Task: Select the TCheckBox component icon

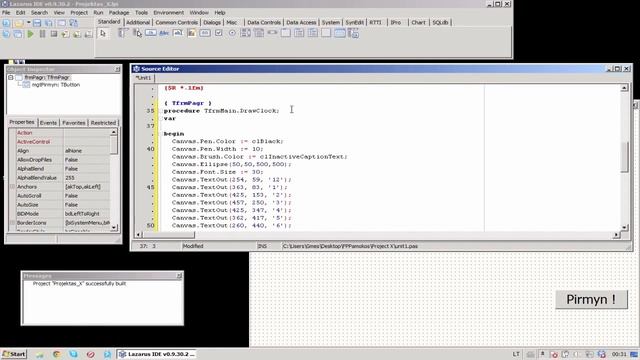Action: [x=219, y=33]
